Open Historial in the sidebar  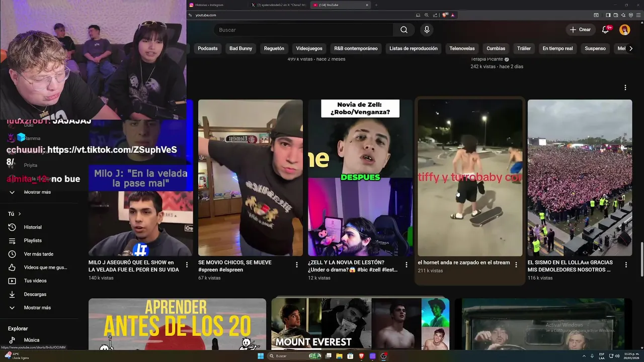point(33,227)
